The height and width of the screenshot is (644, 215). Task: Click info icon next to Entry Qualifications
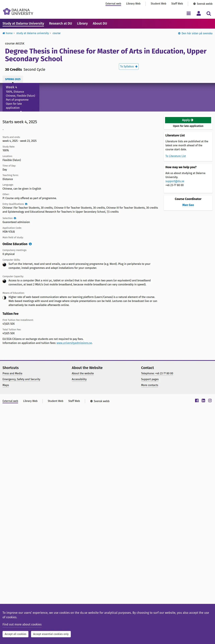26,204
